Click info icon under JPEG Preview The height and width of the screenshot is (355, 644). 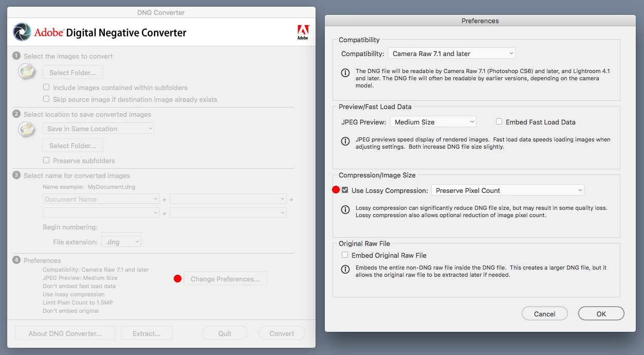pyautogui.click(x=346, y=141)
